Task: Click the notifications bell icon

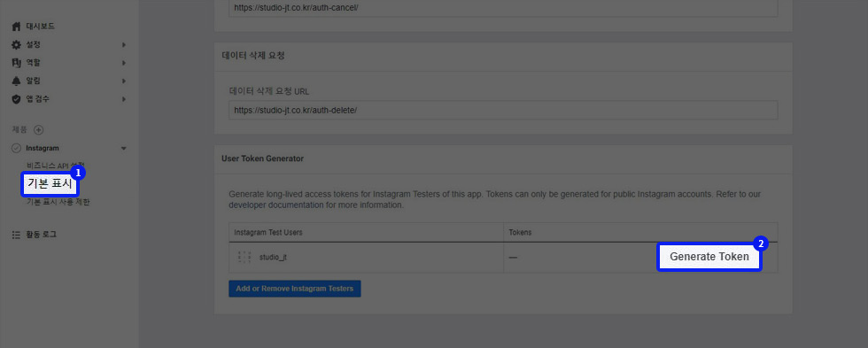Action: click(x=16, y=81)
